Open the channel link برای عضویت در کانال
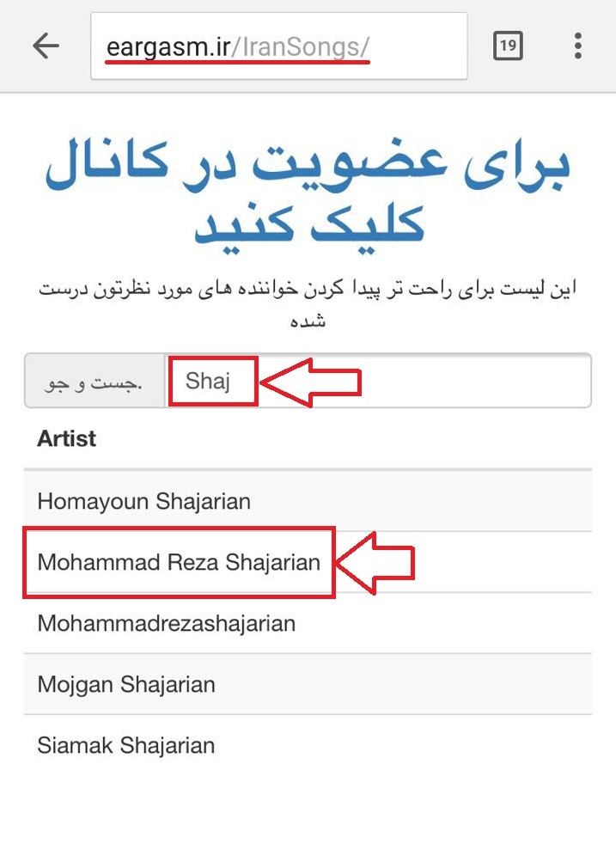The width and height of the screenshot is (616, 862). (x=308, y=165)
